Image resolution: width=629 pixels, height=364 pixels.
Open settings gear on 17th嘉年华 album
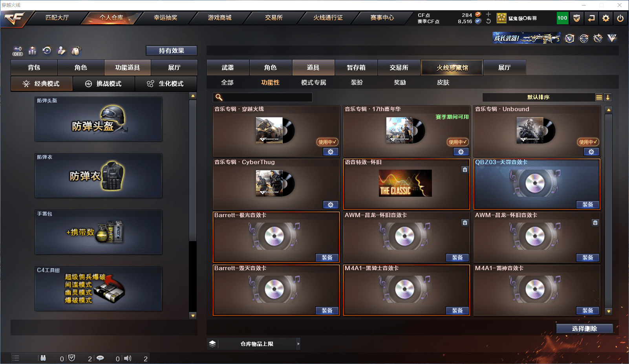461,152
